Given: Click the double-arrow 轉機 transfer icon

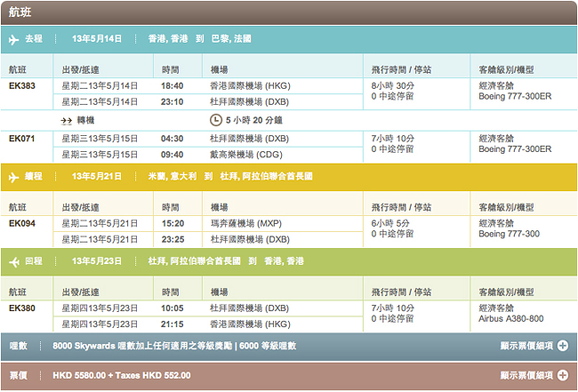Looking at the screenshot, I should (66, 120).
